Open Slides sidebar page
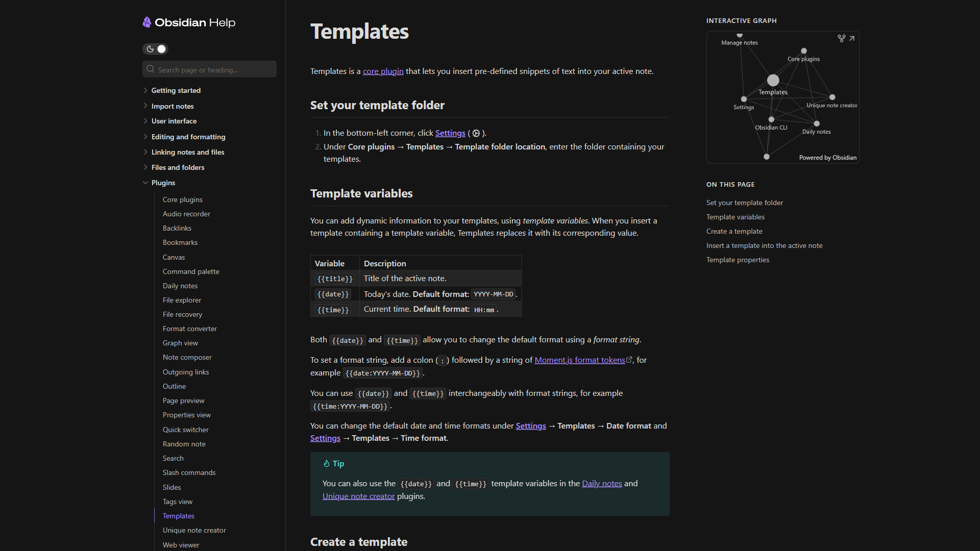This screenshot has height=551, width=980. 172,487
